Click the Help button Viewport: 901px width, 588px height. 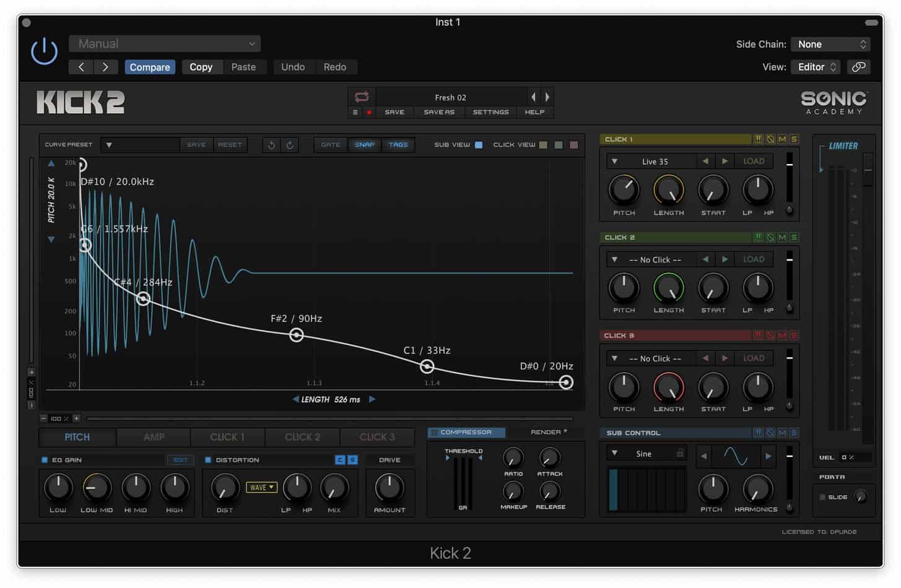point(534,112)
